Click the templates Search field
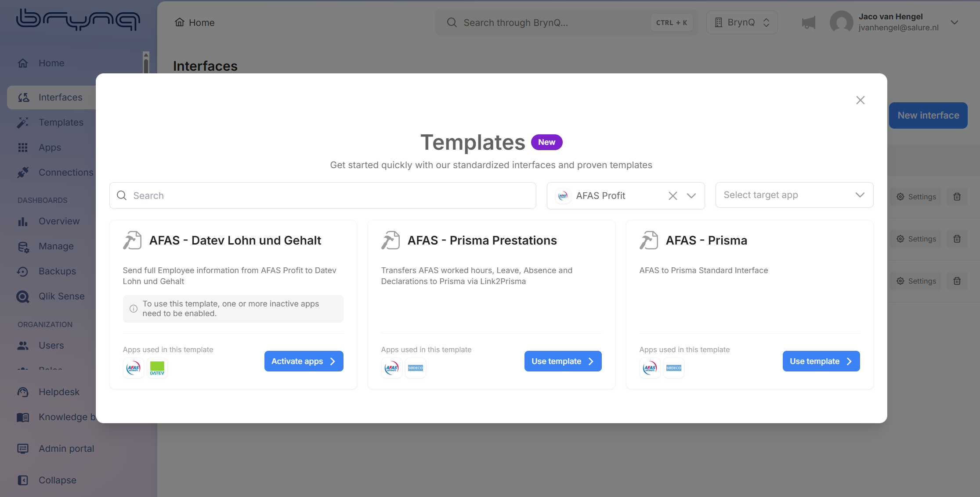980x497 pixels. pos(323,196)
